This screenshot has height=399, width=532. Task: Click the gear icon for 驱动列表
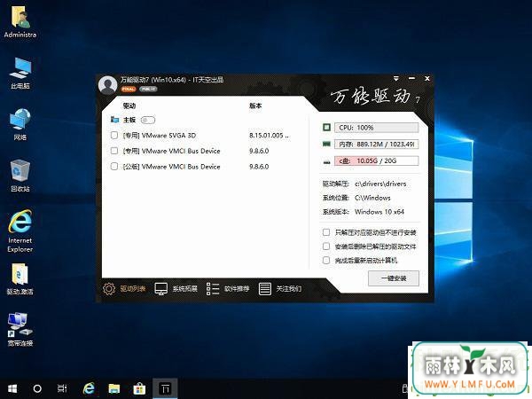pos(109,289)
